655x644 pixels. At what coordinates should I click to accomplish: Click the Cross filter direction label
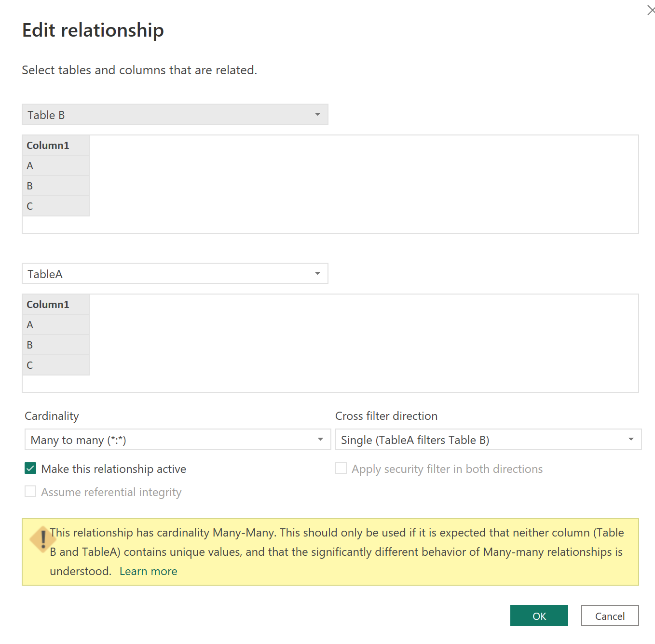(386, 416)
